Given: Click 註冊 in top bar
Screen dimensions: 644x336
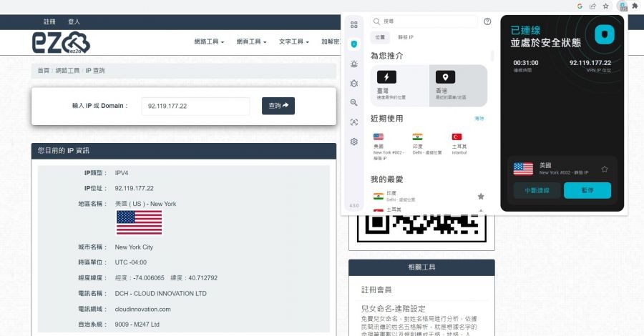Looking at the screenshot, I should click(x=49, y=21).
